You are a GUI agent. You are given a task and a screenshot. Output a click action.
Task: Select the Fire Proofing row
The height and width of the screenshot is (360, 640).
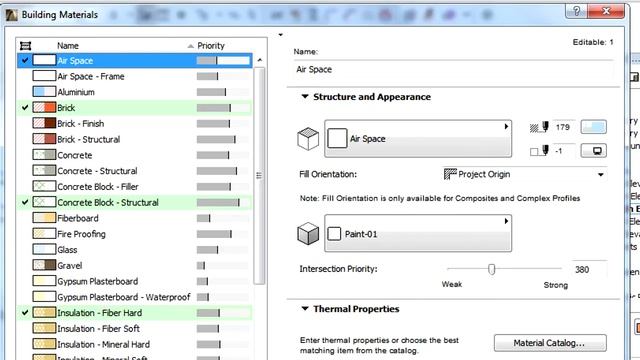[135, 234]
